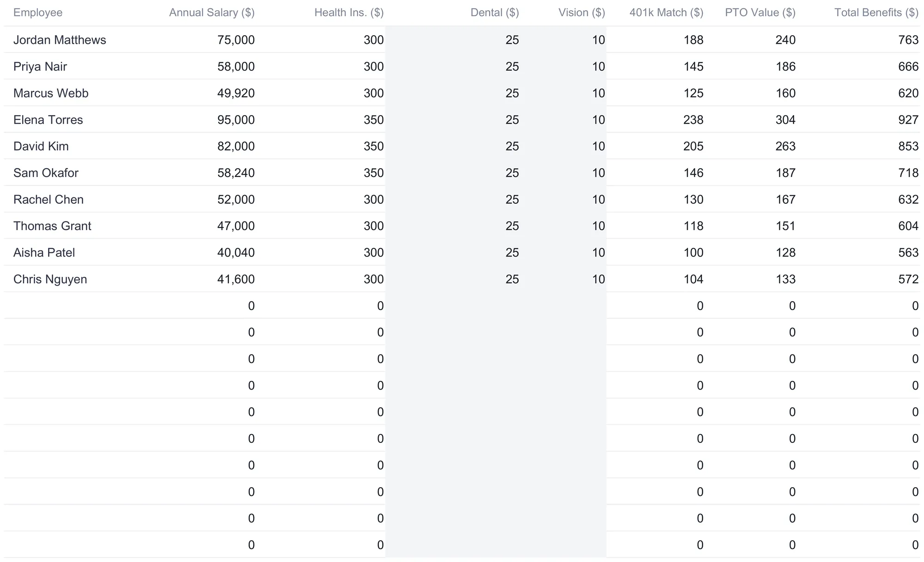Viewport: 924px width, 562px height.
Task: Select the David Kim name cell
Action: click(41, 146)
